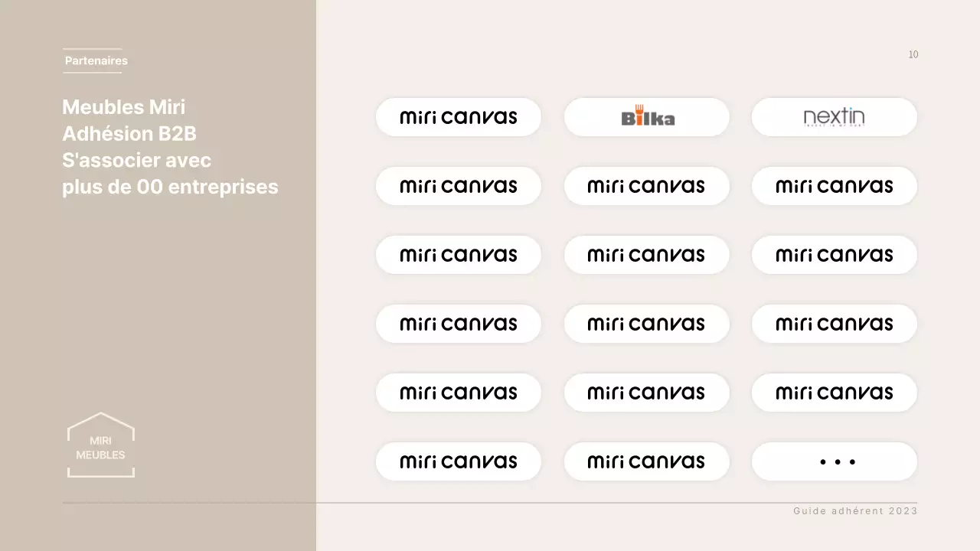The height and width of the screenshot is (551, 980).
Task: Click the miri canvas logo directly above the three dots
Action: [834, 393]
